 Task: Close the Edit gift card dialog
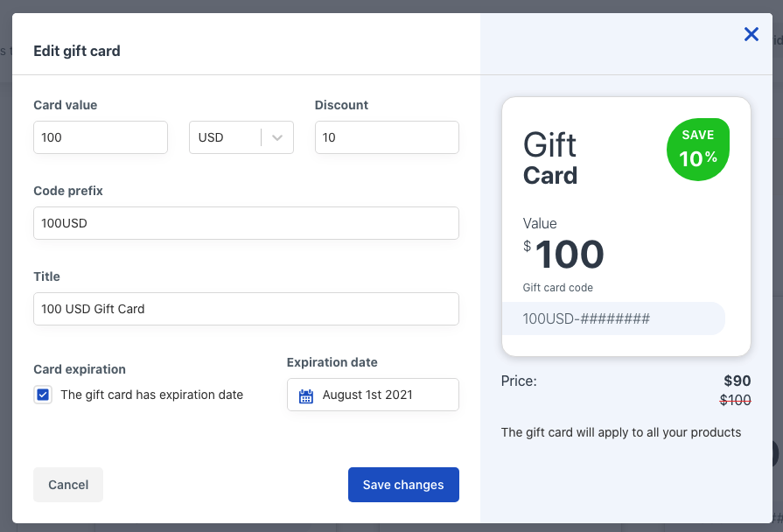tap(751, 34)
